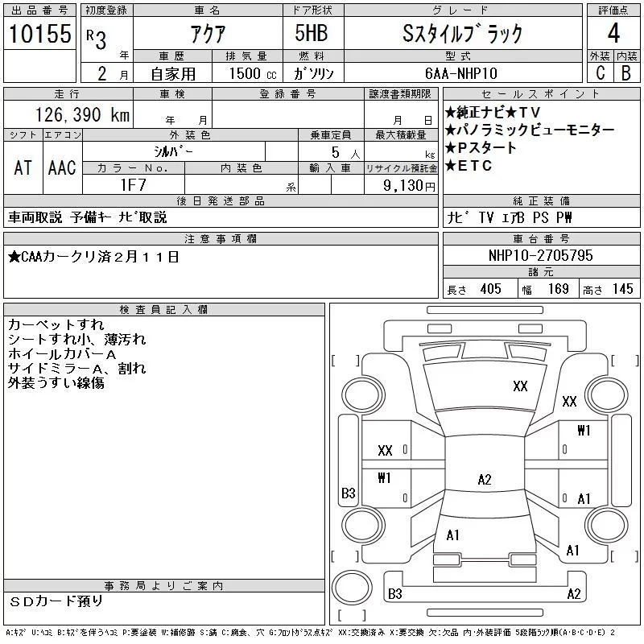Click air conditioner value AAC
Screen dimensions: 644x644
62,167
